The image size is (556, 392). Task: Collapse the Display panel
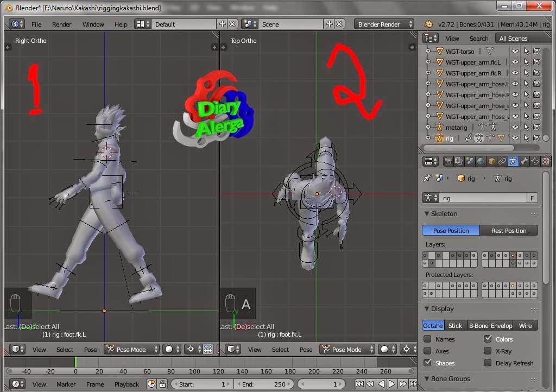(427, 309)
